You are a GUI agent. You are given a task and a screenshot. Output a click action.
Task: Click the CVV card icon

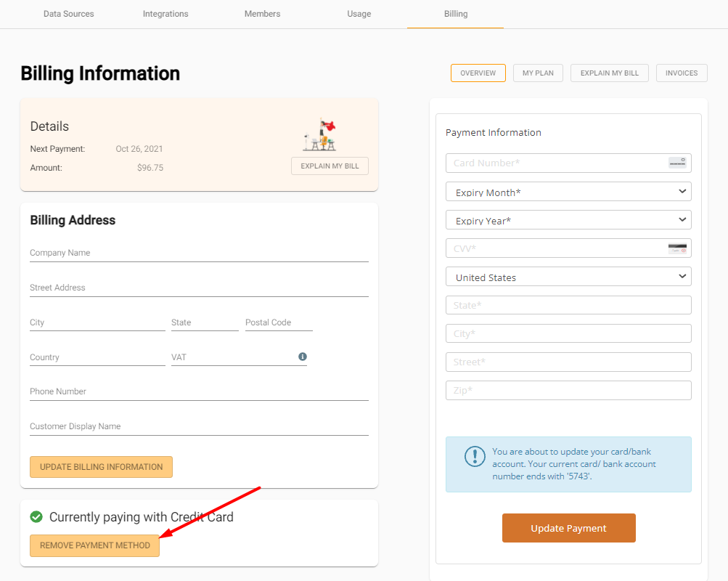[x=676, y=248]
